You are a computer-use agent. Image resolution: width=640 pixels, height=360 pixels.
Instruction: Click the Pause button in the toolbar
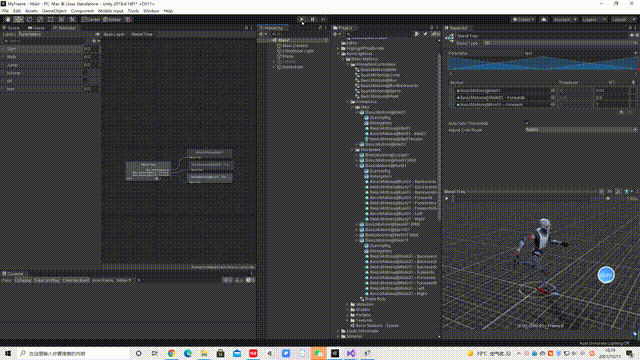pyautogui.click(x=313, y=19)
